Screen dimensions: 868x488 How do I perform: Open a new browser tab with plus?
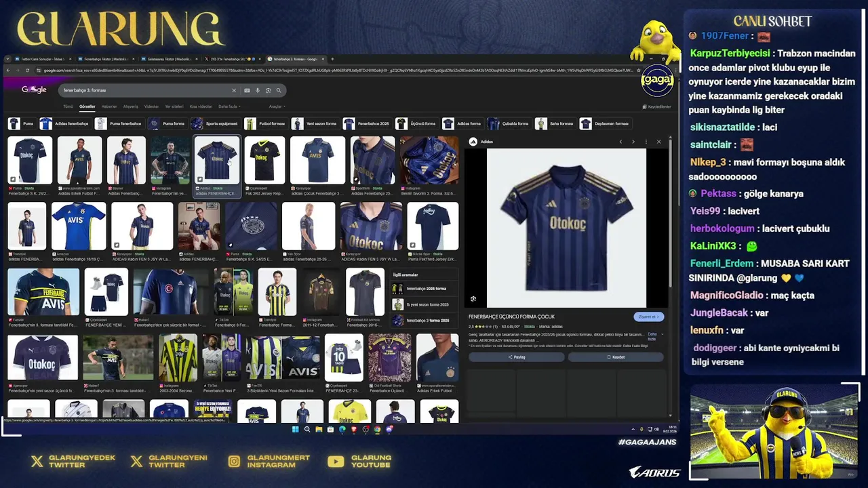[332, 59]
